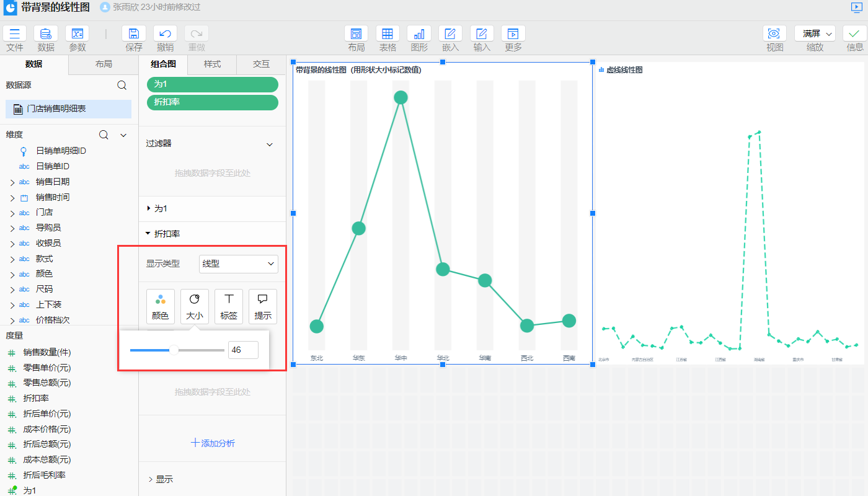Expand the 销售日期 dimension
868x496 pixels.
[x=12, y=182]
